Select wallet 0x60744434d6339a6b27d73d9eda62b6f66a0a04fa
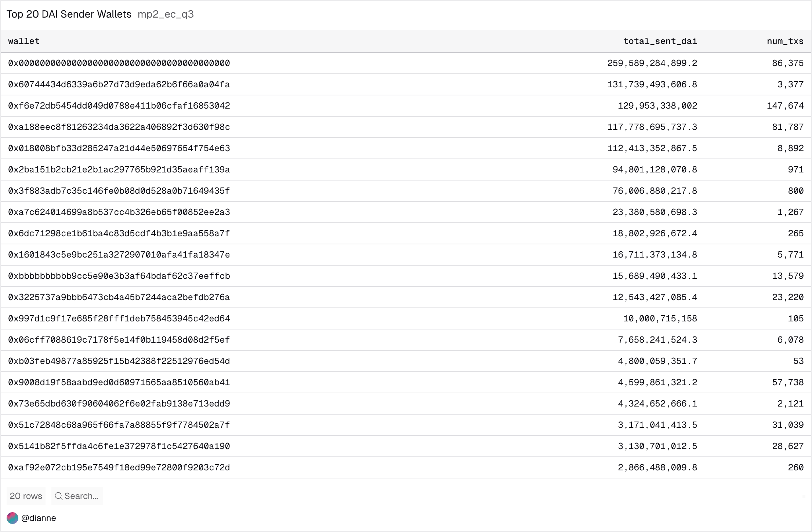 [x=119, y=84]
